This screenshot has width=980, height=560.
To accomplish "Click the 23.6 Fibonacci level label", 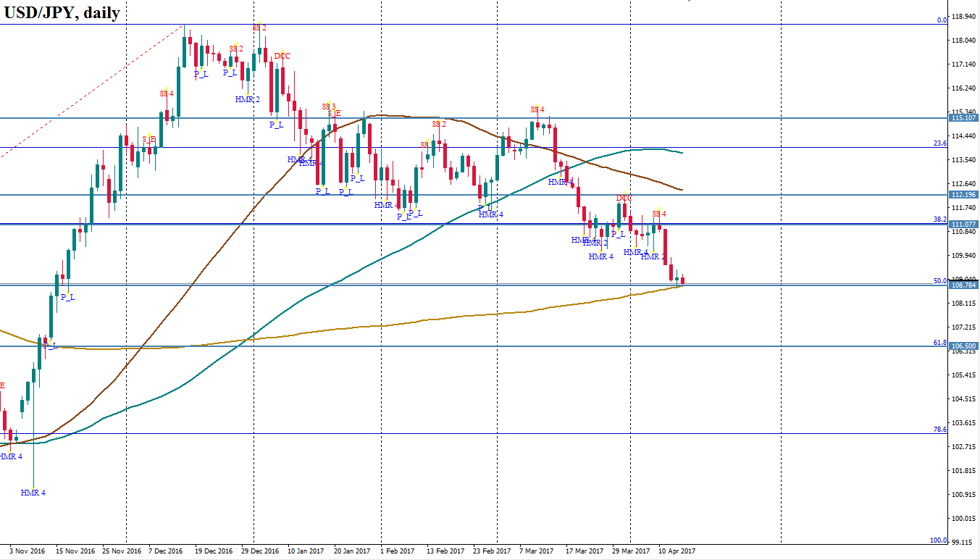I will pos(940,143).
